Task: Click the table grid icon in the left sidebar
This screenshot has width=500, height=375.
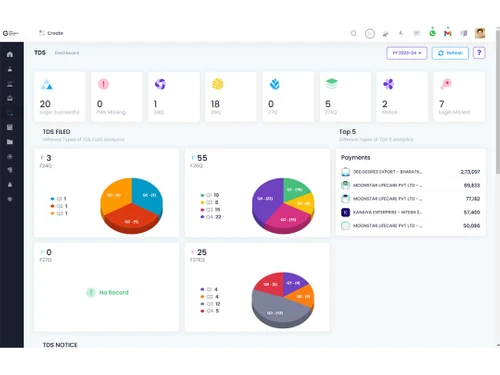Action: click(x=10, y=127)
